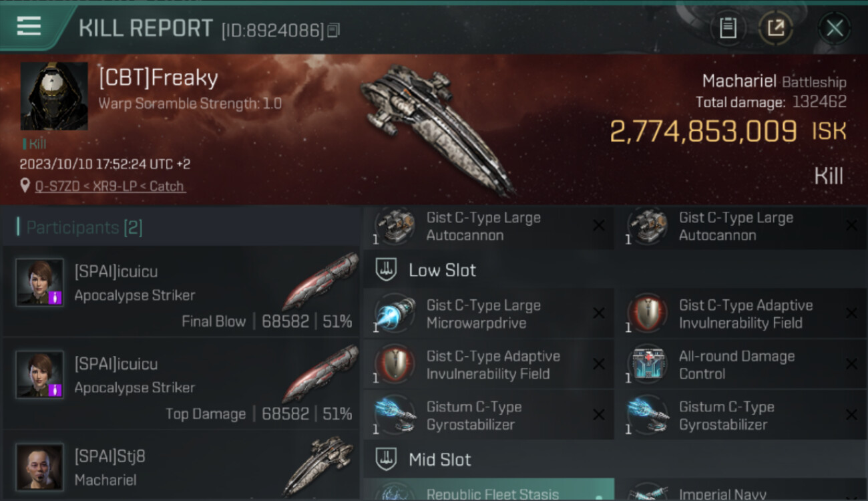Open [SPAI]Stj8 pilot portrait
Image resolution: width=868 pixels, height=501 pixels.
[x=40, y=466]
